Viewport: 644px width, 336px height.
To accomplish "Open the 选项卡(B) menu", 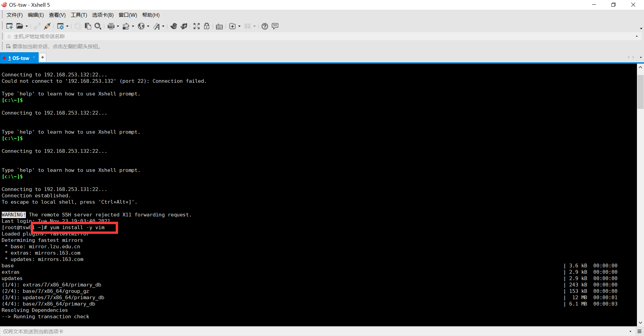I will coord(103,15).
